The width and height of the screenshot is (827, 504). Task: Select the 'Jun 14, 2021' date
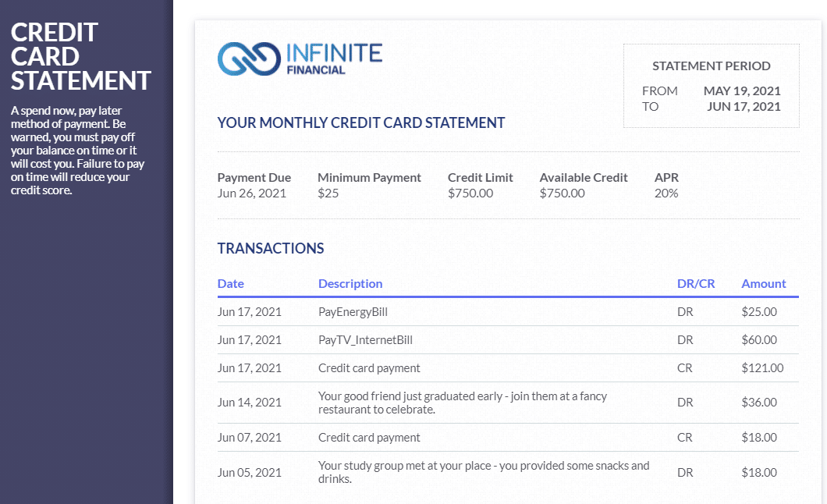(250, 403)
